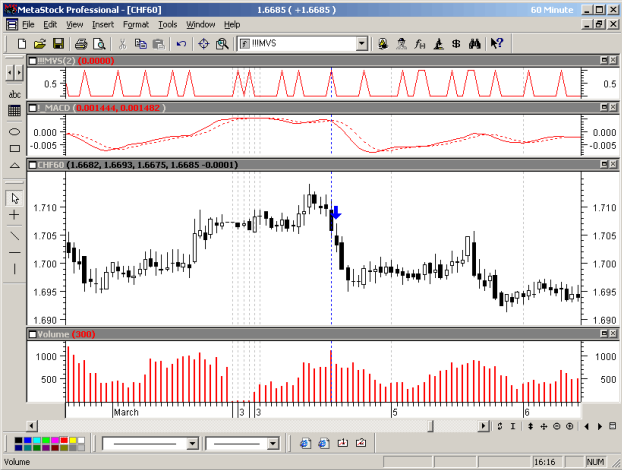Click the Paste clipboard icon
Image resolution: width=622 pixels, height=470 pixels.
pyautogui.click(x=159, y=44)
